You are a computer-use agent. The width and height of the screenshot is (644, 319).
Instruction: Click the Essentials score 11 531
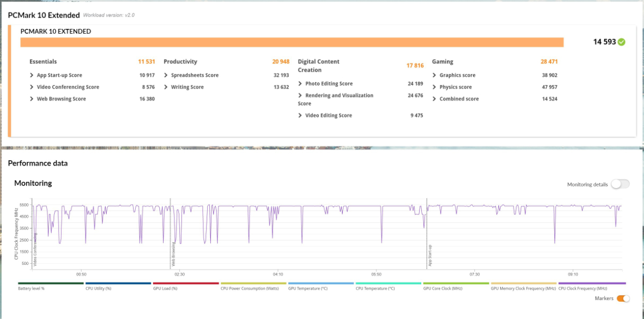pos(147,62)
